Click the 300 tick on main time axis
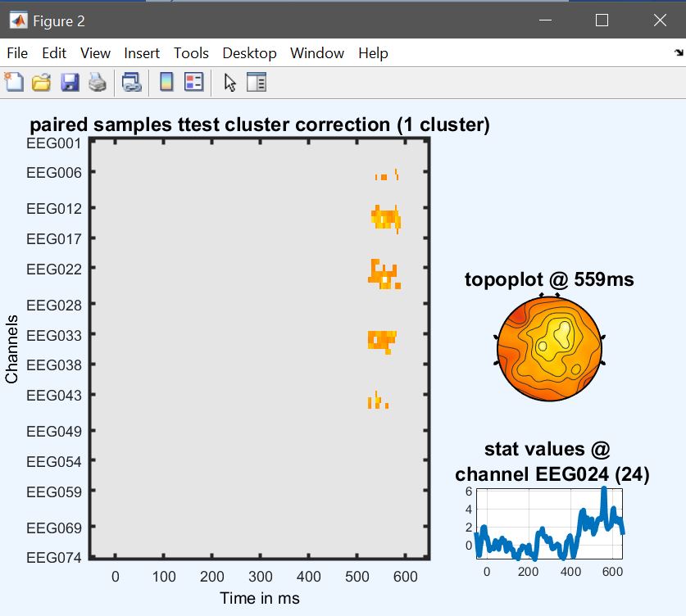686x616 pixels. pos(261,576)
